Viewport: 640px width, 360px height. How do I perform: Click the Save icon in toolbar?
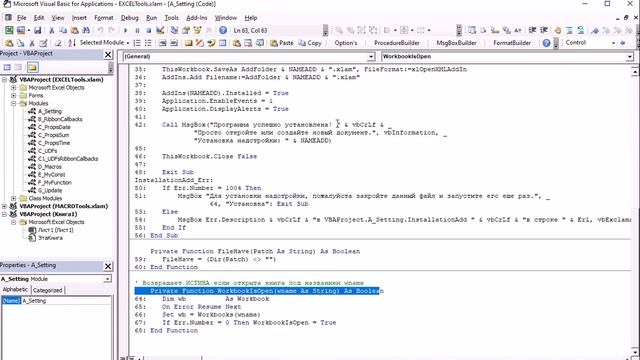pyautogui.click(x=37, y=30)
